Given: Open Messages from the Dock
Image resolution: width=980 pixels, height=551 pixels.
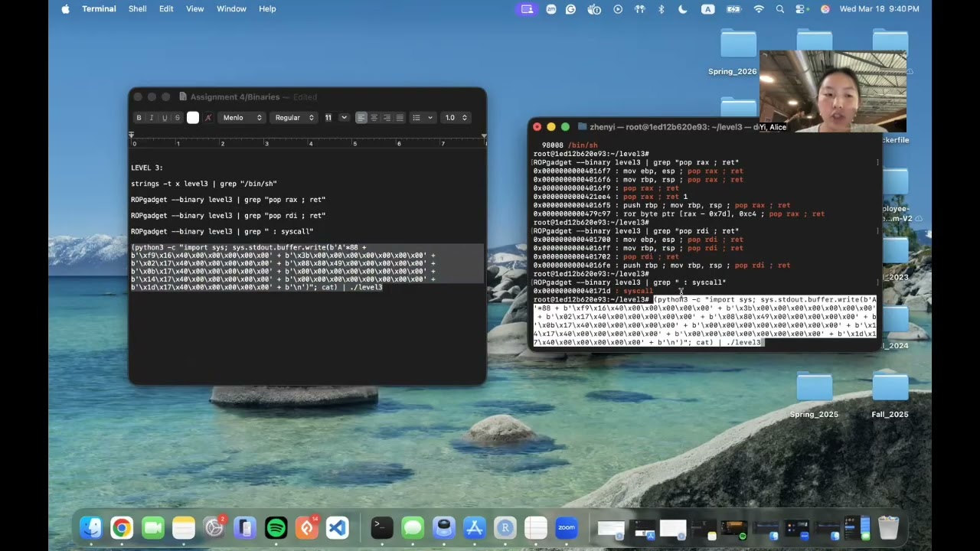Looking at the screenshot, I should point(413,527).
